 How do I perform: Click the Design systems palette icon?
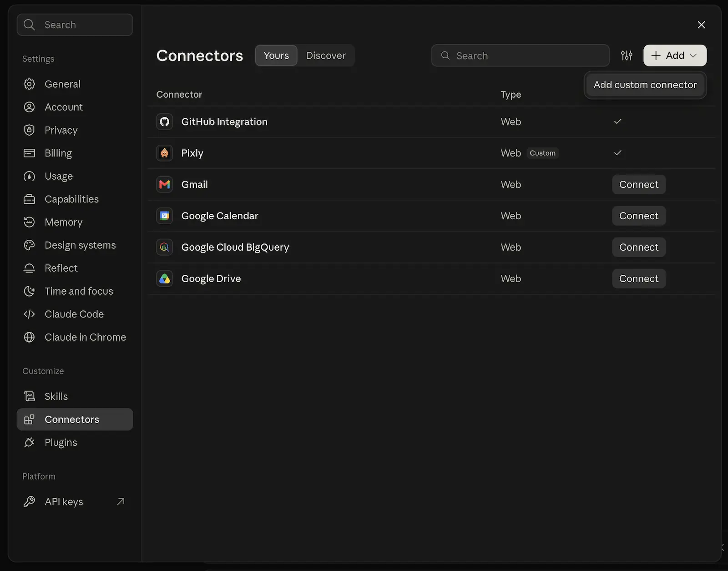coord(29,245)
